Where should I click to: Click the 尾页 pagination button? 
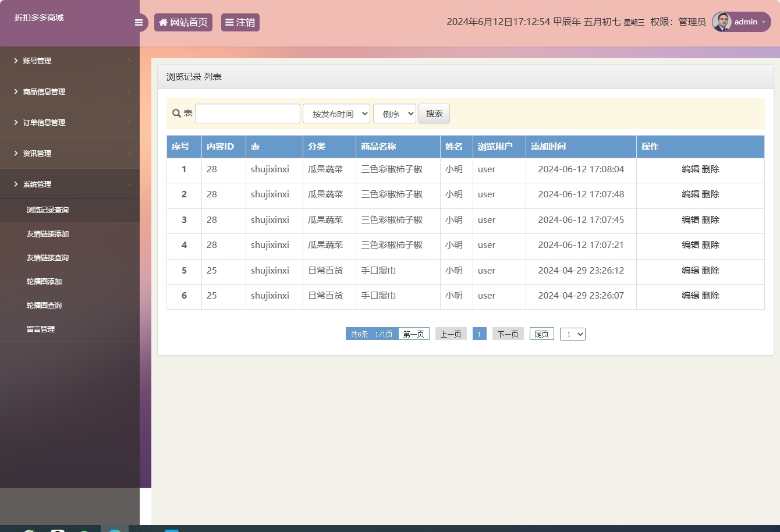(541, 334)
